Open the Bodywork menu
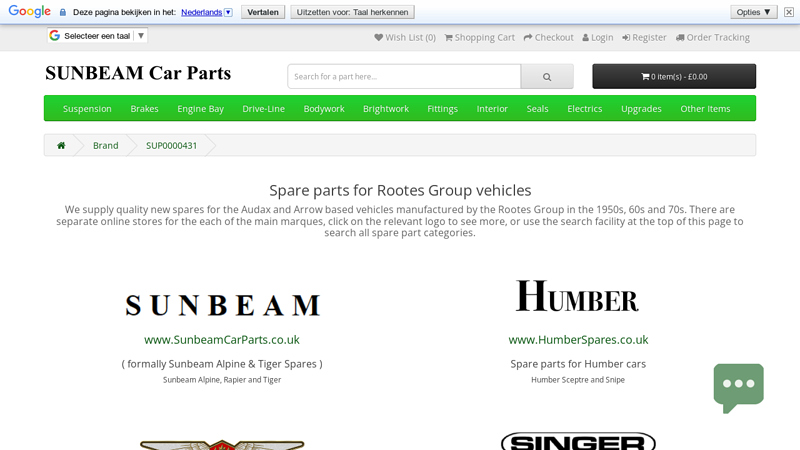The image size is (800, 450). [x=324, y=109]
